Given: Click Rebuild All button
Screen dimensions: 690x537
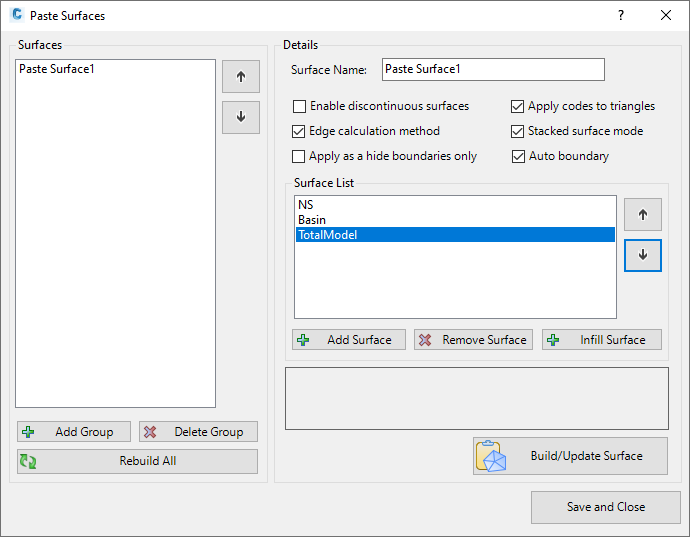Looking at the screenshot, I should (x=137, y=461).
